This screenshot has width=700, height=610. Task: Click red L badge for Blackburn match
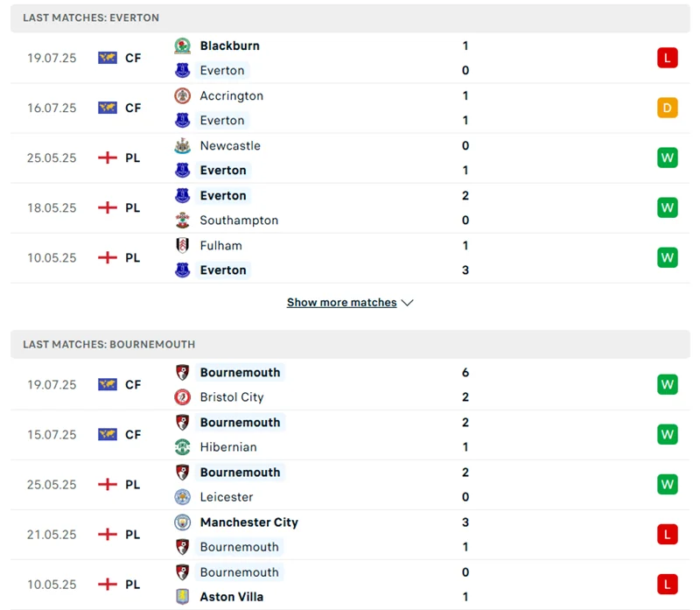668,58
